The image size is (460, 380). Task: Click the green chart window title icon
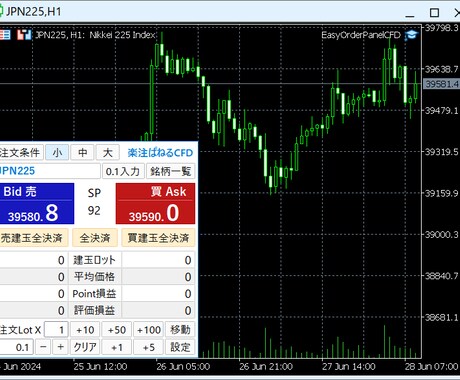click(x=1, y=12)
